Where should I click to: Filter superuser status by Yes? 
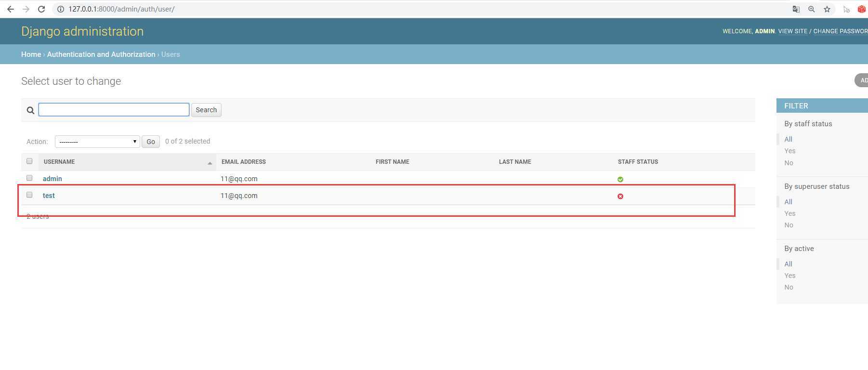point(790,213)
